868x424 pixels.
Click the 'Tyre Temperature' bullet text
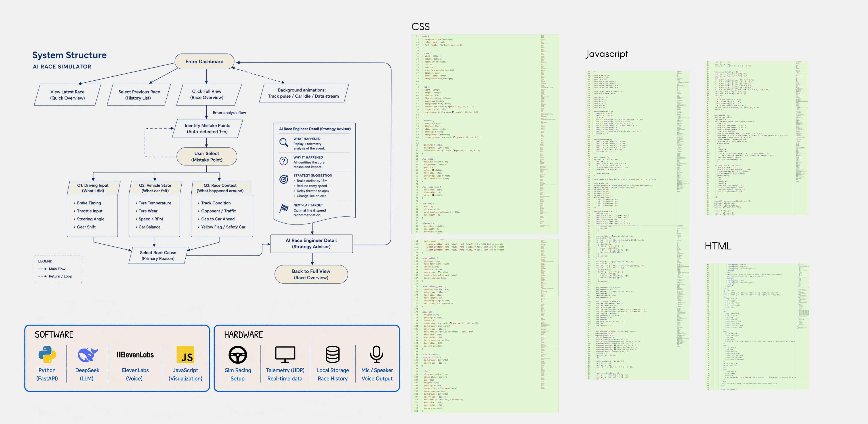pos(155,203)
